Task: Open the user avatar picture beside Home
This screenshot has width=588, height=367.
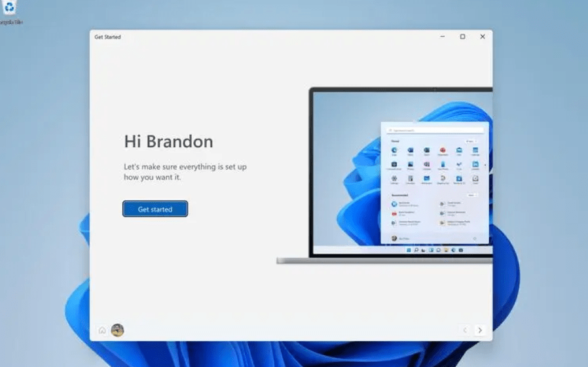Action: click(x=117, y=330)
